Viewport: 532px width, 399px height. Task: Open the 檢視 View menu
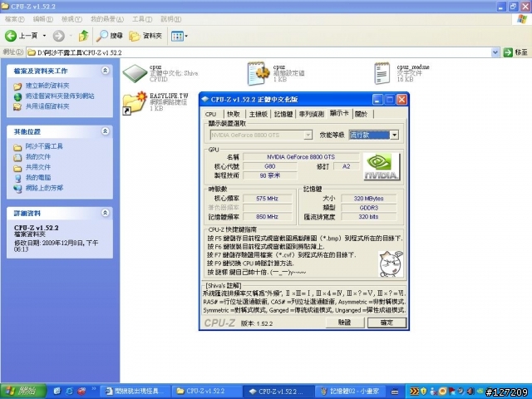pos(71,19)
